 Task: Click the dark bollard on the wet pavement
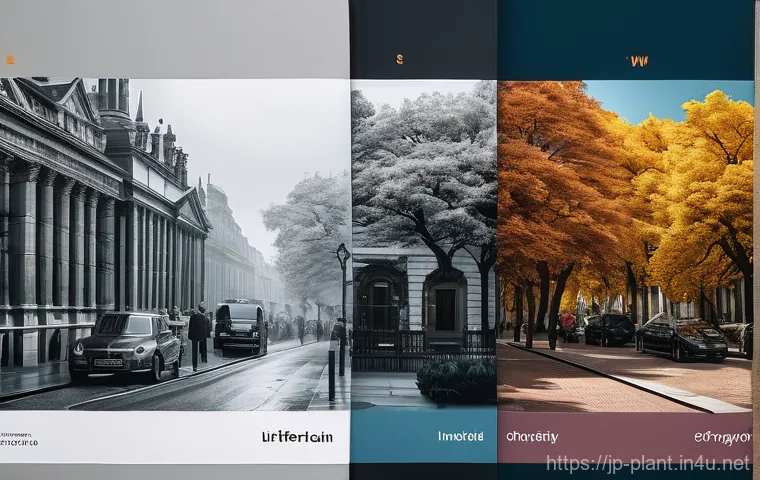click(x=332, y=375)
